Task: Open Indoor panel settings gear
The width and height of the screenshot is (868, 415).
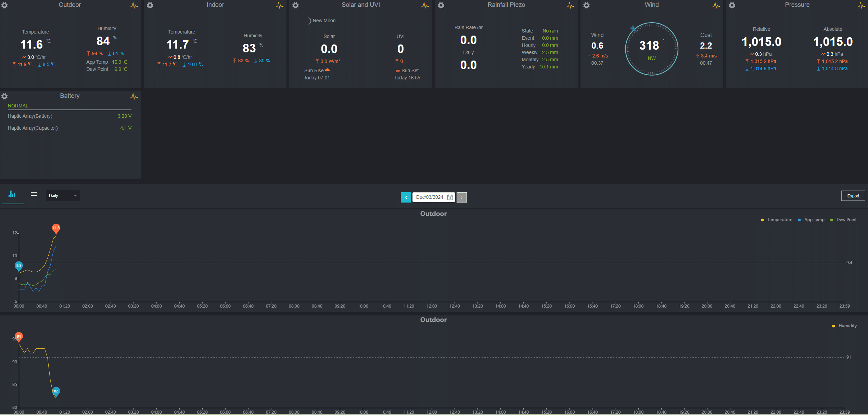Action: (x=150, y=5)
